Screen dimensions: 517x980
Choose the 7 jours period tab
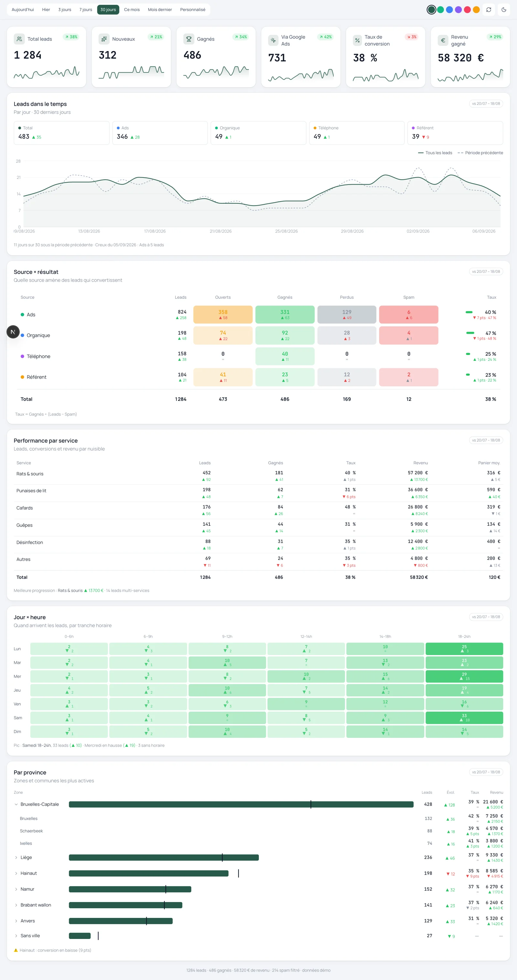point(86,9)
